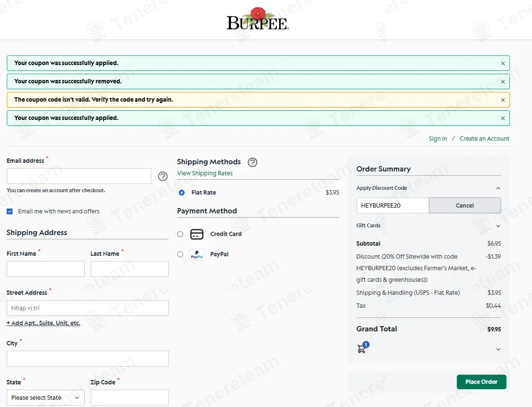Viewport: 532px width, 407px height.
Task: Dismiss the coupon removed message
Action: pyautogui.click(x=503, y=82)
